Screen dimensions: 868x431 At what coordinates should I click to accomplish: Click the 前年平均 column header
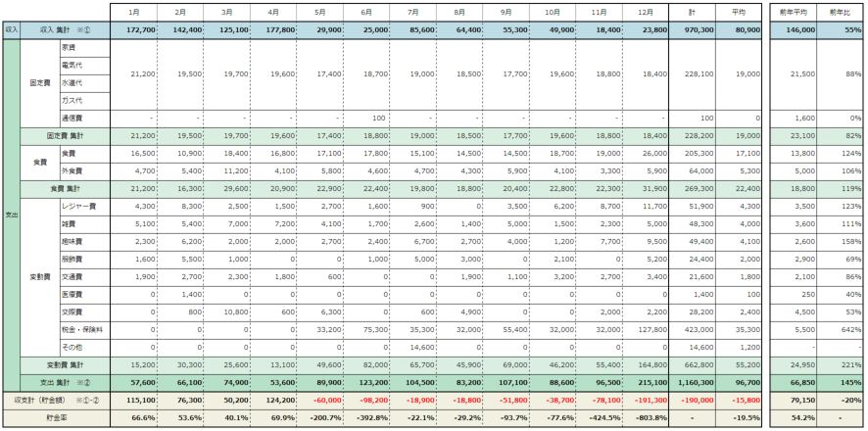point(794,12)
